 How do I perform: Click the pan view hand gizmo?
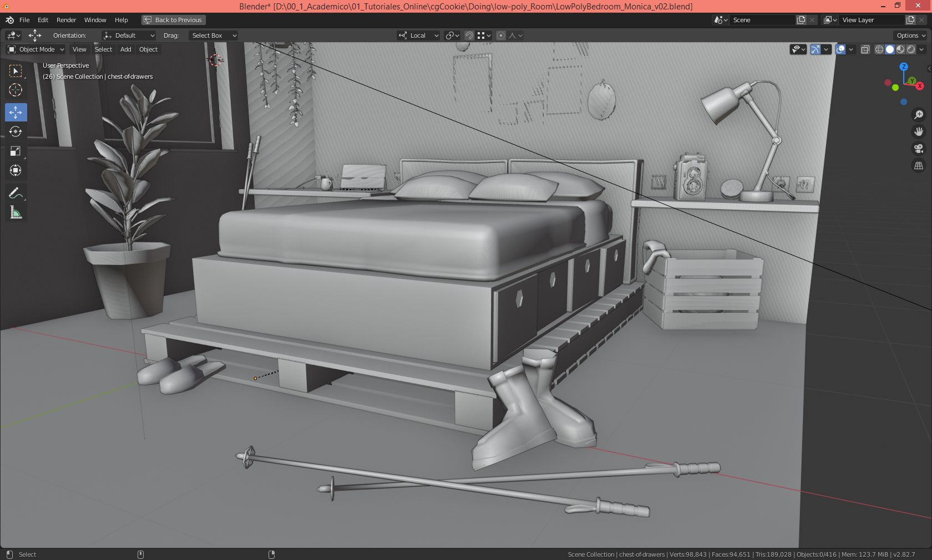pyautogui.click(x=919, y=131)
